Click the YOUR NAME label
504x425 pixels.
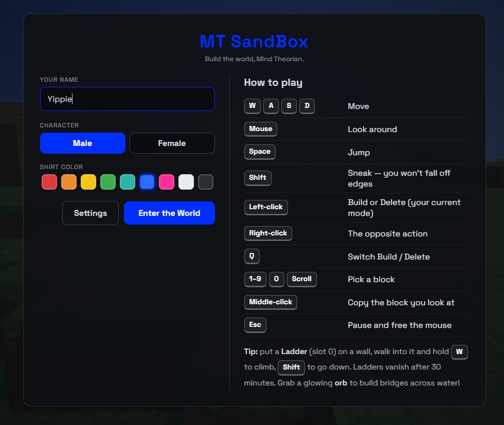pyautogui.click(x=59, y=80)
